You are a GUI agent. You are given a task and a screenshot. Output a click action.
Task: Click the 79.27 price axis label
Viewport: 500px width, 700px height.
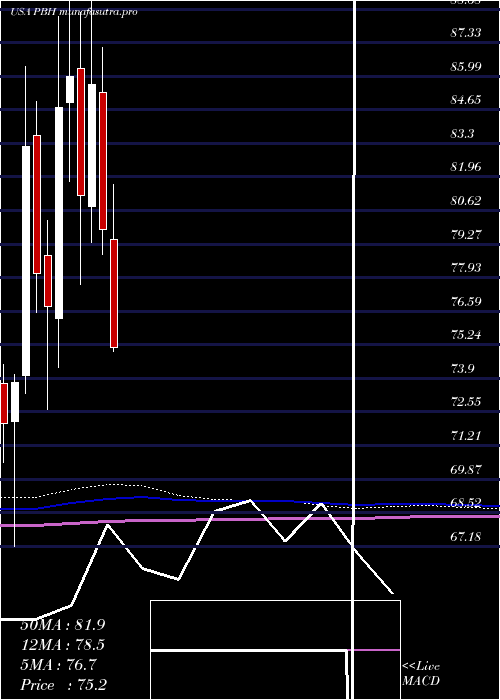pos(466,234)
